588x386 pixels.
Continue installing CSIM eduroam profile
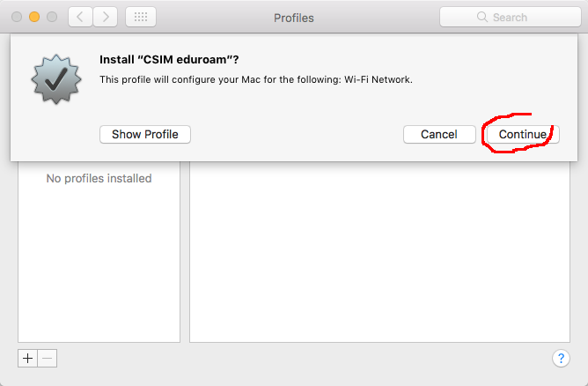pos(523,135)
